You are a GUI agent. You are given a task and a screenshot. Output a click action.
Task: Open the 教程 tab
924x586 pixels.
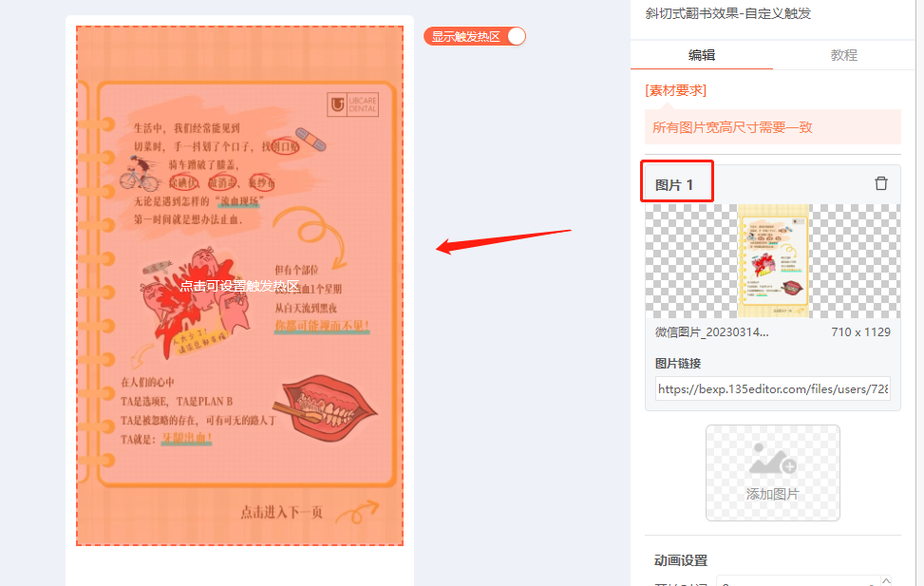[843, 55]
